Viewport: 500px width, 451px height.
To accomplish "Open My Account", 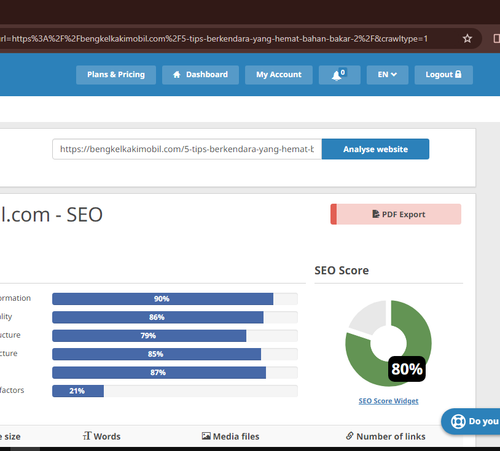I will click(x=279, y=75).
